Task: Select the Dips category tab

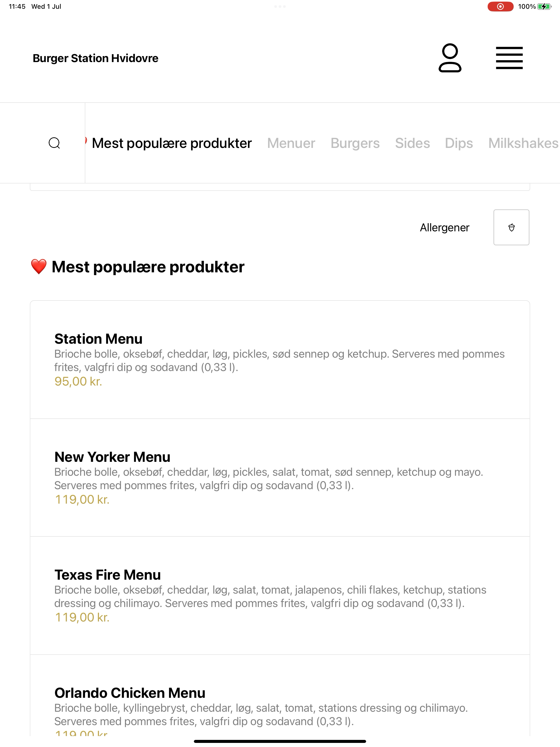Action: [x=459, y=143]
